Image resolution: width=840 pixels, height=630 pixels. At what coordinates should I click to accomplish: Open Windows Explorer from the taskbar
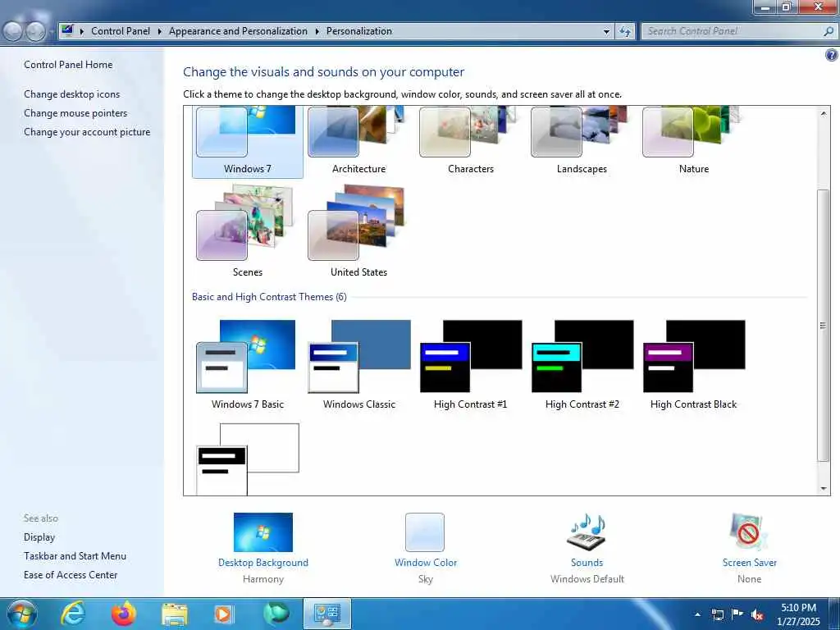(x=174, y=614)
